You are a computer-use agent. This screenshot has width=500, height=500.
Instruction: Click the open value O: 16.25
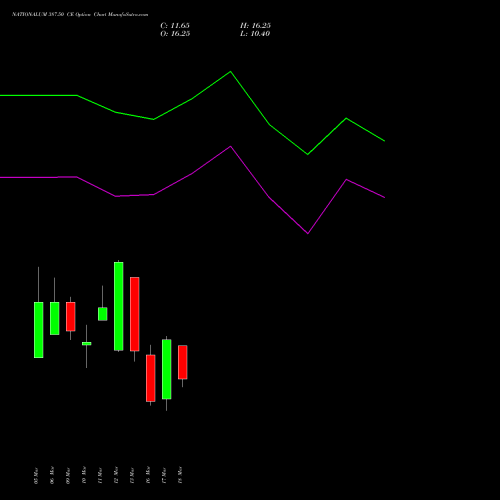pos(175,34)
